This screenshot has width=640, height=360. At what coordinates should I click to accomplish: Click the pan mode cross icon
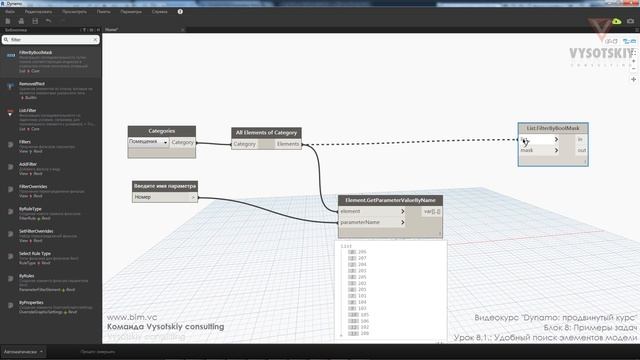tap(633, 80)
